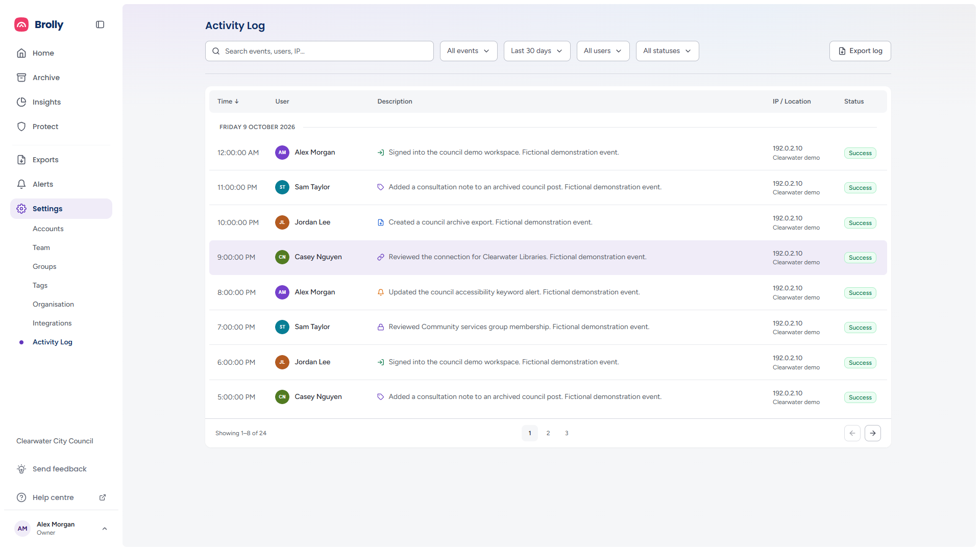
Task: Click the search events input field
Action: [320, 51]
